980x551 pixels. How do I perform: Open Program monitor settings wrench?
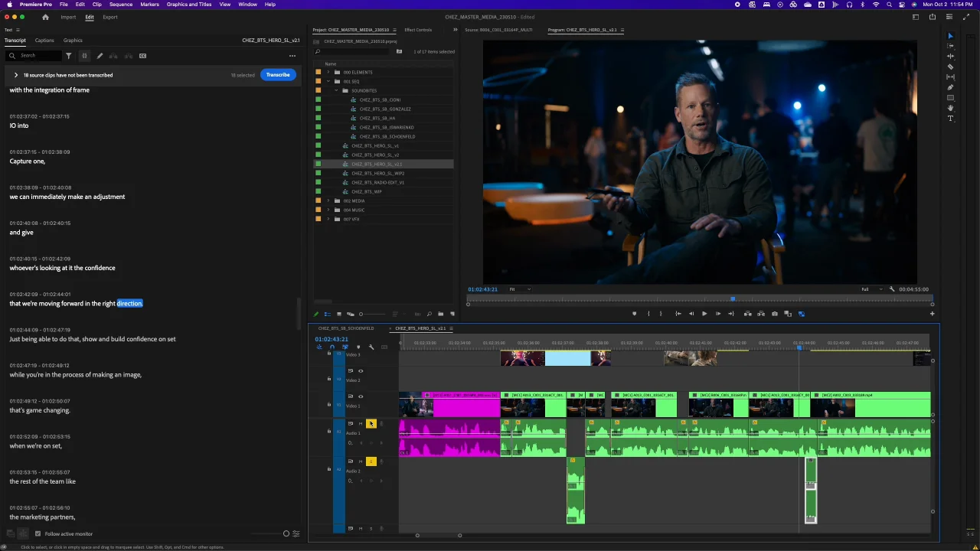[891, 289]
